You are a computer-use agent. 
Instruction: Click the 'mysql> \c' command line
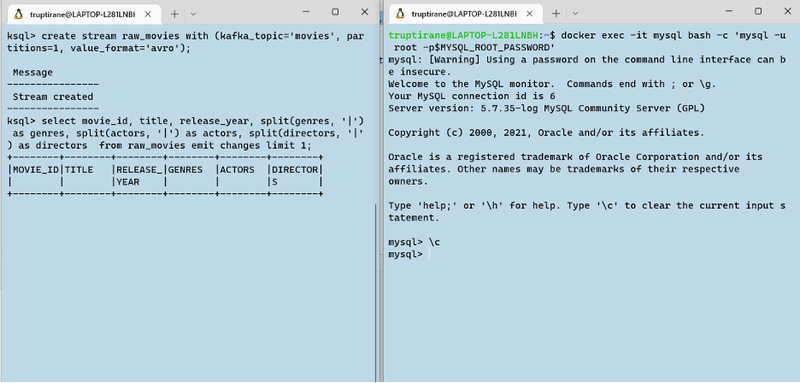pos(414,242)
